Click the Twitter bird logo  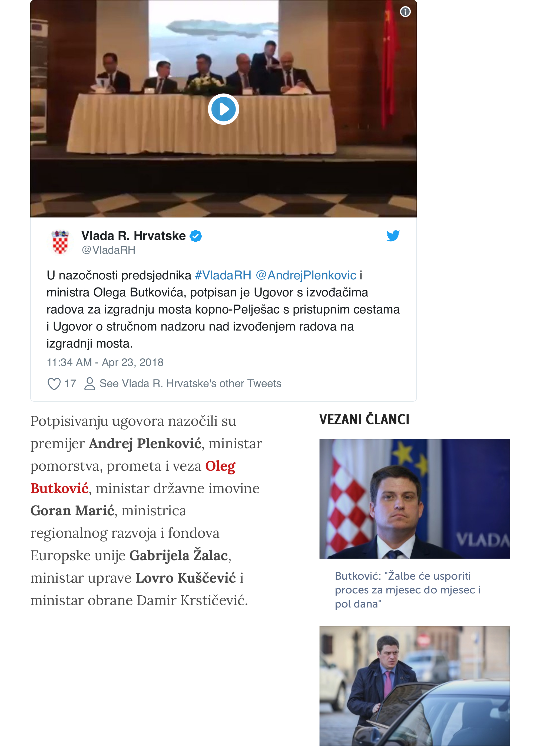pyautogui.click(x=393, y=236)
